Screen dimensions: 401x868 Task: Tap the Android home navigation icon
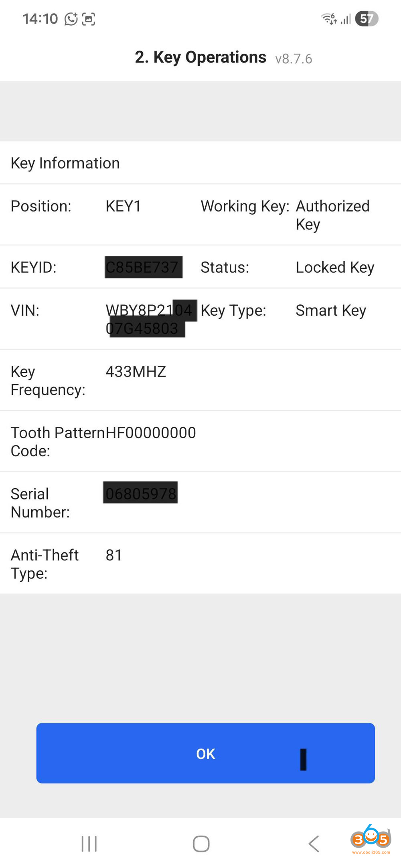pos(201,844)
